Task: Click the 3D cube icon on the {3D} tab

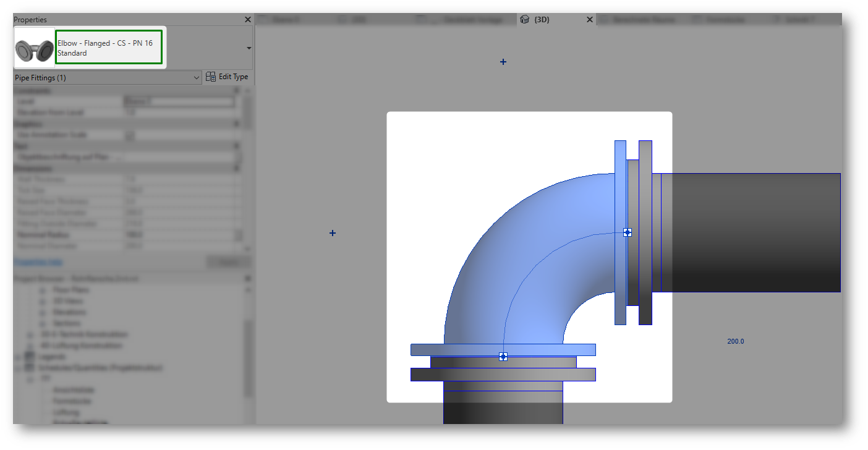Action: (525, 19)
